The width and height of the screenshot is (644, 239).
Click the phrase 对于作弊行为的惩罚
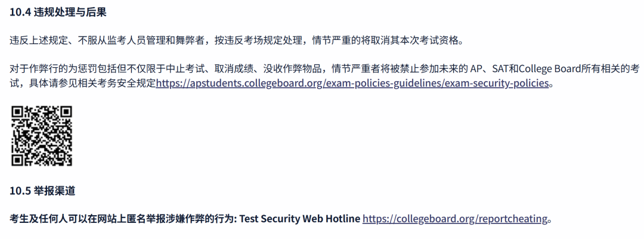pyautogui.click(x=54, y=69)
